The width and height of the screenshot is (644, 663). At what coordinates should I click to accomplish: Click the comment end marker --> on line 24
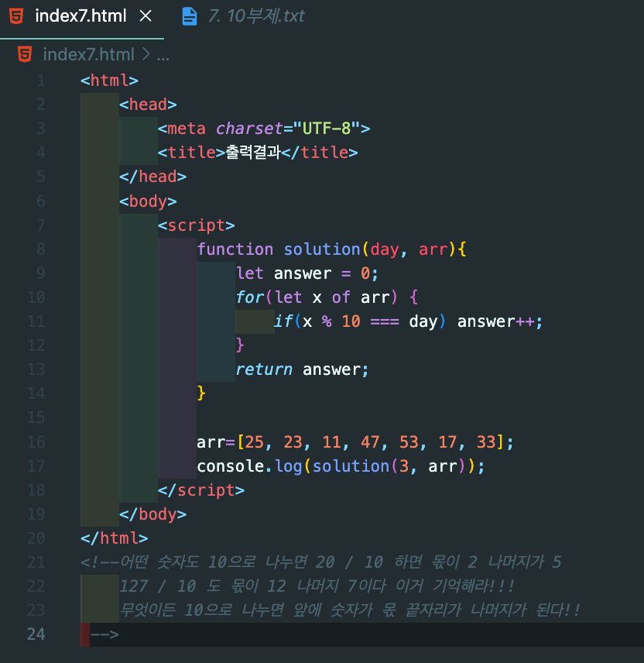(104, 634)
